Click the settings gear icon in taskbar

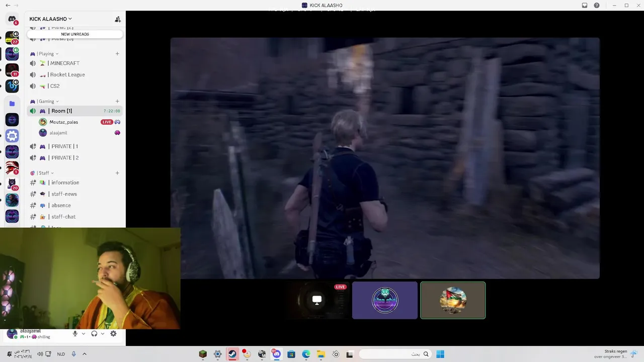[x=217, y=354]
